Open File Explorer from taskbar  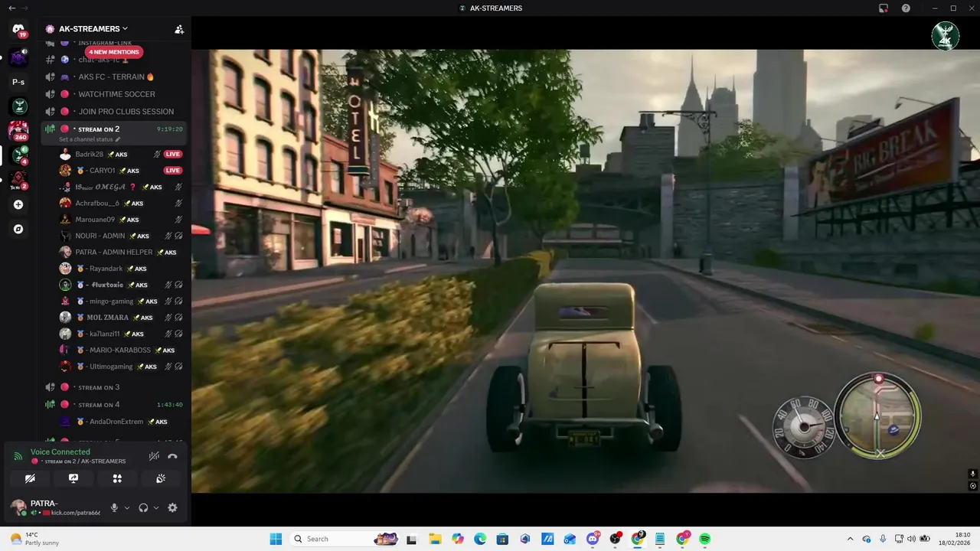pos(435,539)
